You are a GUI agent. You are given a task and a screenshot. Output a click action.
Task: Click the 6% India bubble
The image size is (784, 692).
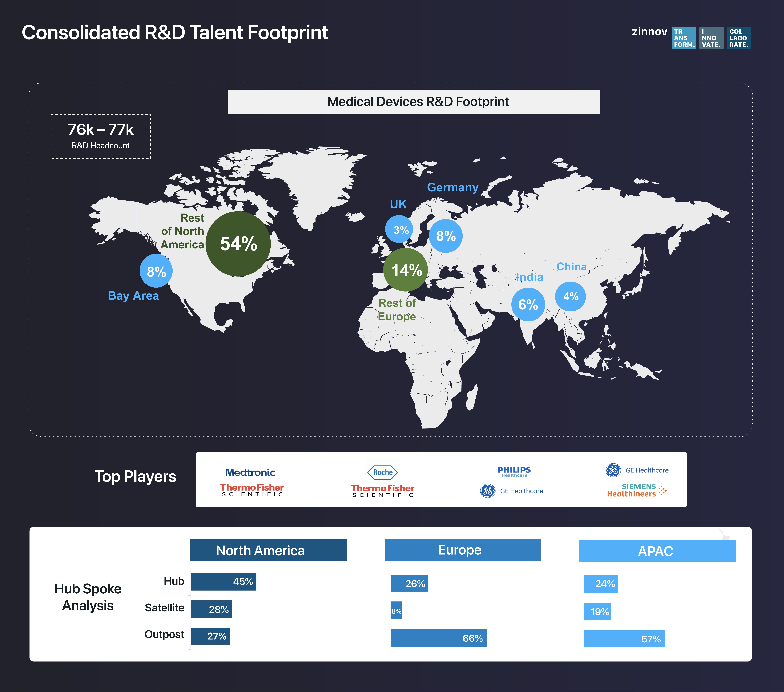528,304
